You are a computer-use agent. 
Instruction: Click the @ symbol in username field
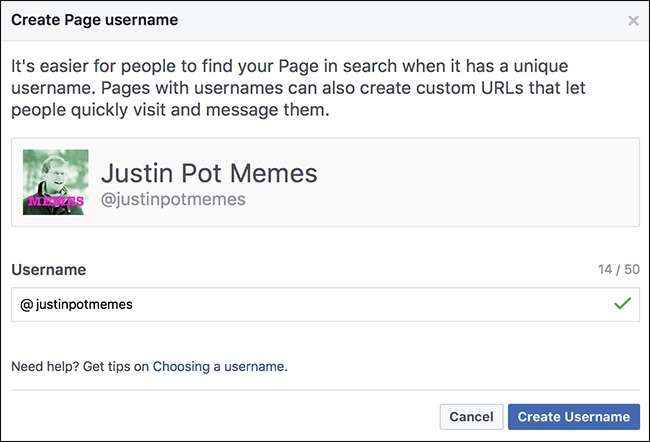pos(26,305)
